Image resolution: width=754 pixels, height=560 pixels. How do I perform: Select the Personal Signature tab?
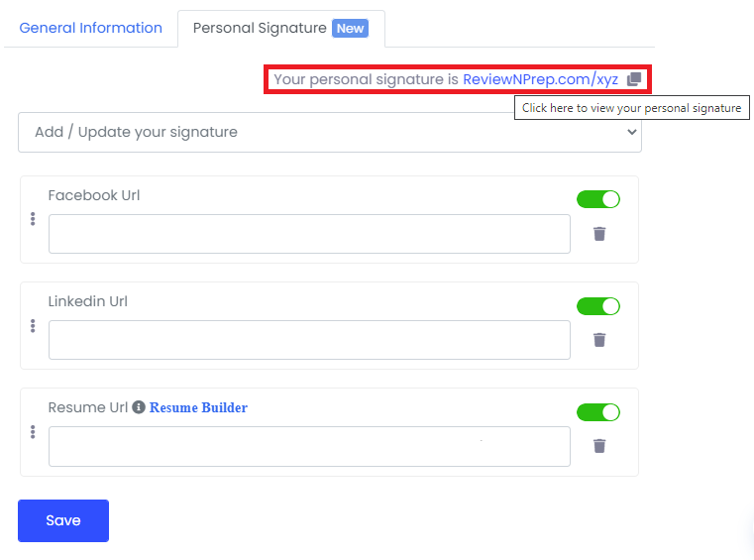280,29
